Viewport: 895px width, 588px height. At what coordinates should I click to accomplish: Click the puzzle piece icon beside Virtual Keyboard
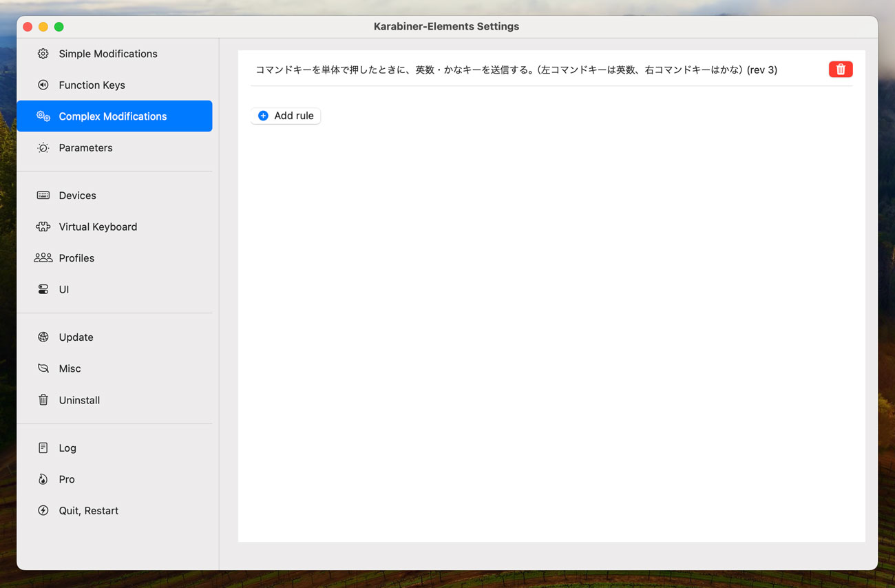pyautogui.click(x=43, y=227)
